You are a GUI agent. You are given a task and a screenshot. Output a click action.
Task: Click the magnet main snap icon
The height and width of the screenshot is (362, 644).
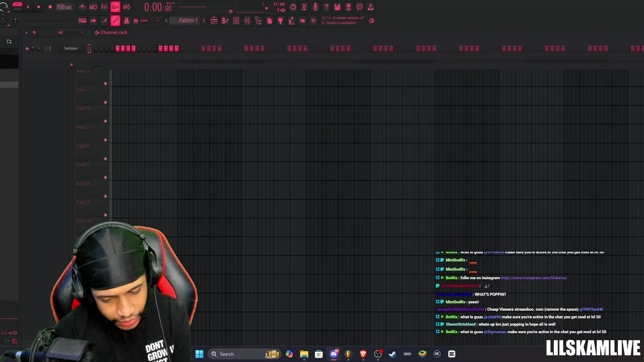(x=136, y=21)
